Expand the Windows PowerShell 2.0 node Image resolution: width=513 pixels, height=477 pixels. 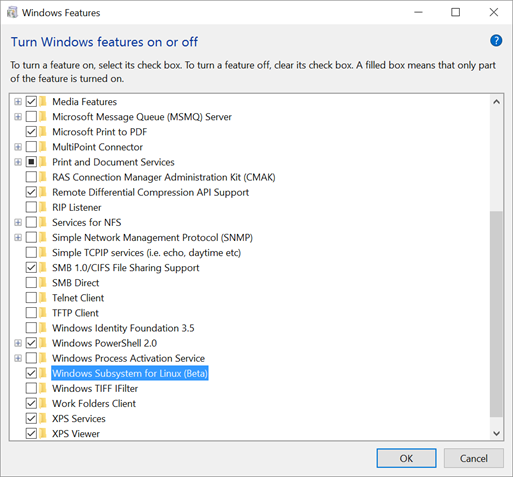click(18, 343)
